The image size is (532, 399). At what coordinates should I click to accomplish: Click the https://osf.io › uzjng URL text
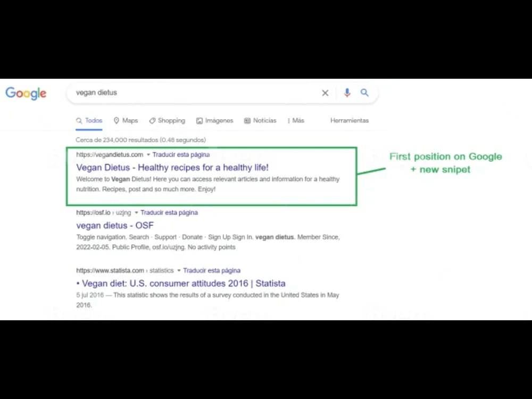pyautogui.click(x=104, y=213)
